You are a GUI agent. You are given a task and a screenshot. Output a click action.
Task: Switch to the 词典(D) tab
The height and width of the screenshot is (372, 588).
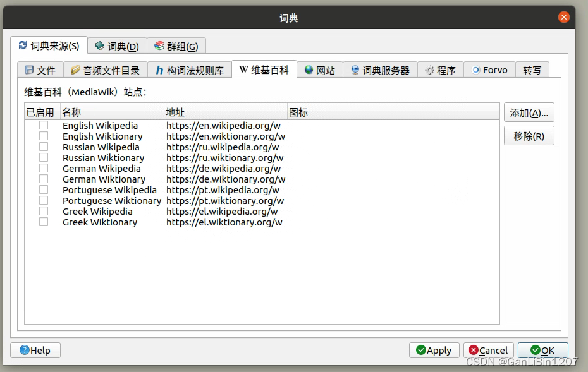coord(117,46)
